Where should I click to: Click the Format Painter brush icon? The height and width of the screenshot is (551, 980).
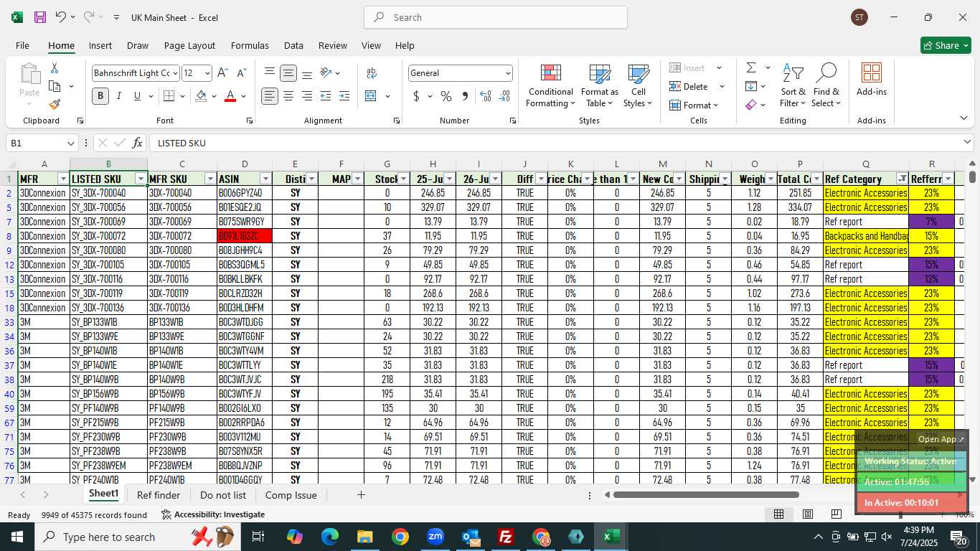click(x=55, y=104)
